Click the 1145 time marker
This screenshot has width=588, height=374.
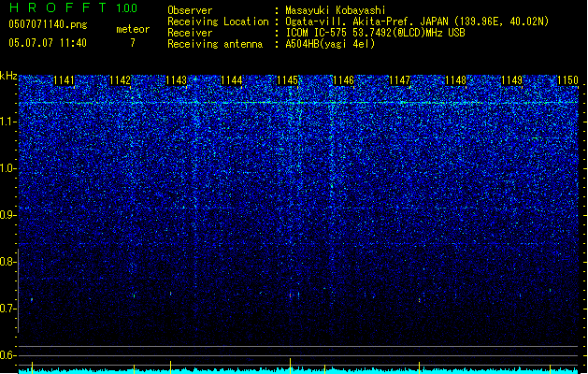(x=288, y=80)
